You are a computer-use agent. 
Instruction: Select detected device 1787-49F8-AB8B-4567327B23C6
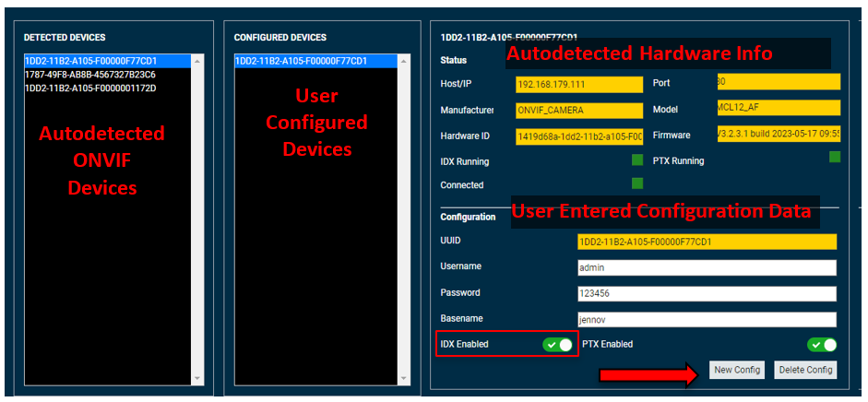click(89, 75)
